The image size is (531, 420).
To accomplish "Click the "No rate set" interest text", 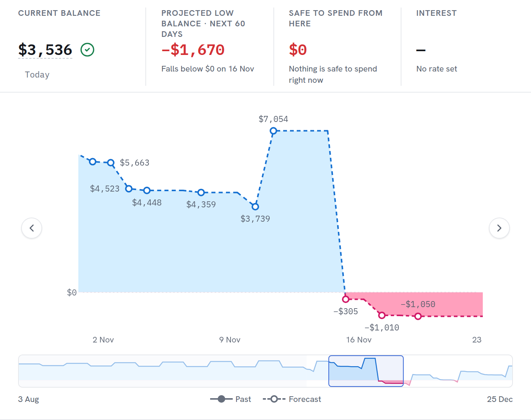I will pos(437,69).
